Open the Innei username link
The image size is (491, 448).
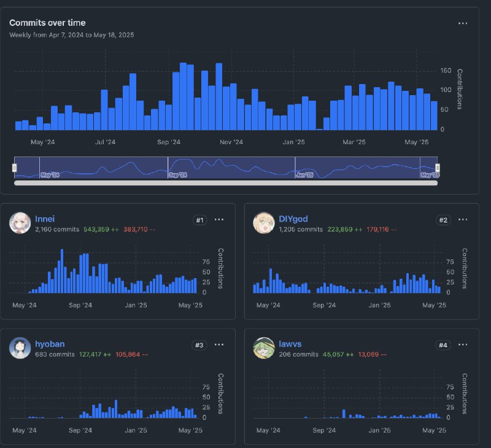44,218
